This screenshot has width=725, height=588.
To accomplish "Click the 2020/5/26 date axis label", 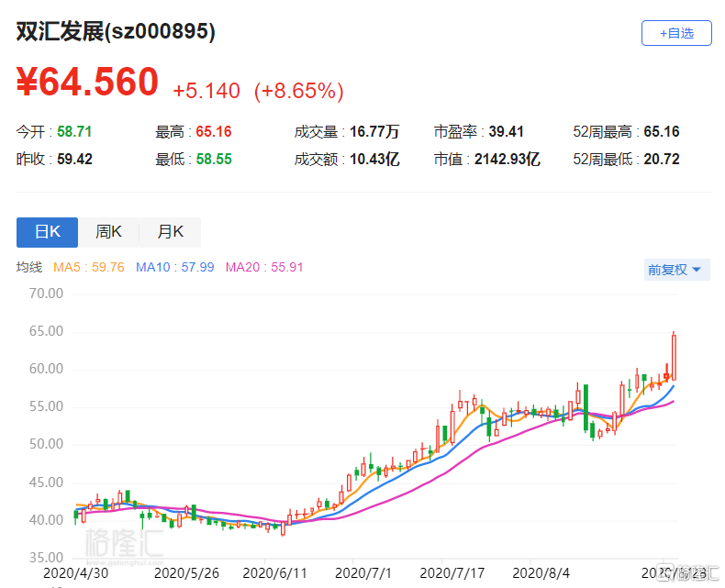I will pyautogui.click(x=186, y=573).
